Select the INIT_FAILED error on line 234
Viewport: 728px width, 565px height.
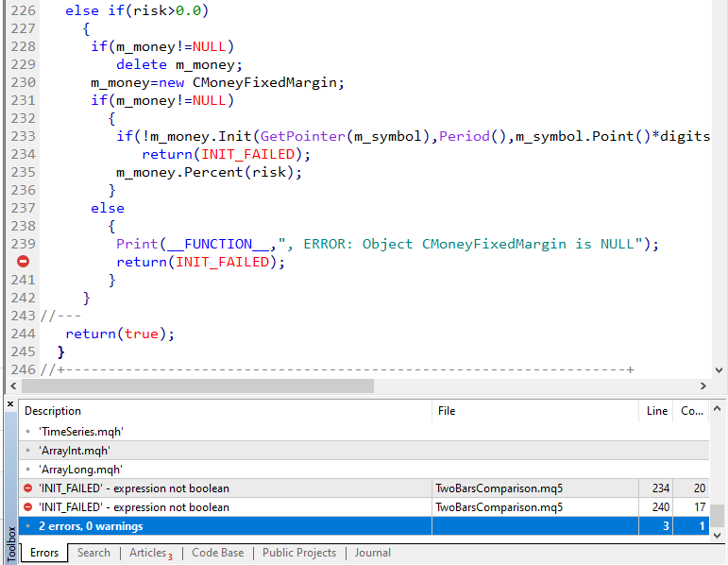(134, 488)
